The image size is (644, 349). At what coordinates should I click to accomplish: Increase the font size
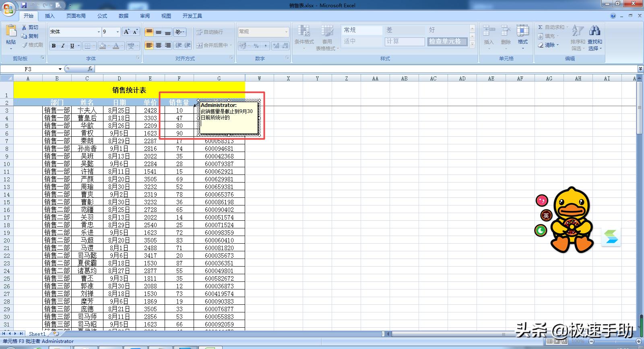pos(126,32)
